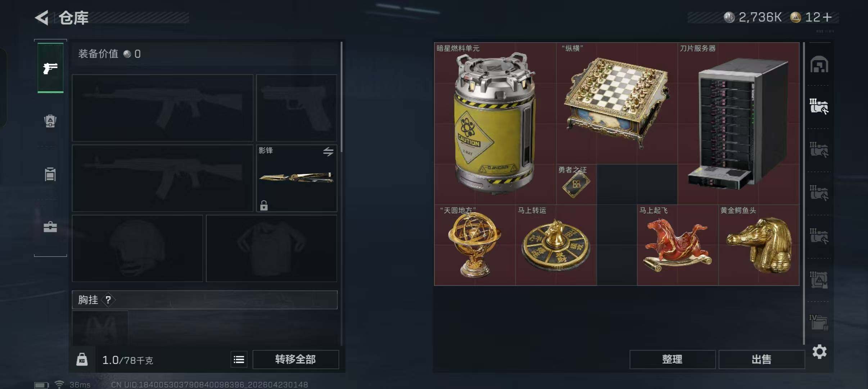Open the briefcase safe-box tab

(x=50, y=227)
